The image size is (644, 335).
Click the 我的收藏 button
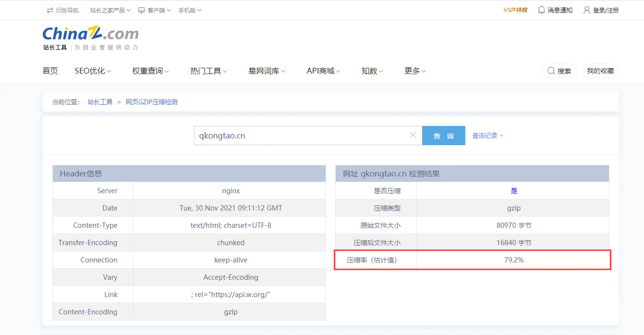coord(600,71)
